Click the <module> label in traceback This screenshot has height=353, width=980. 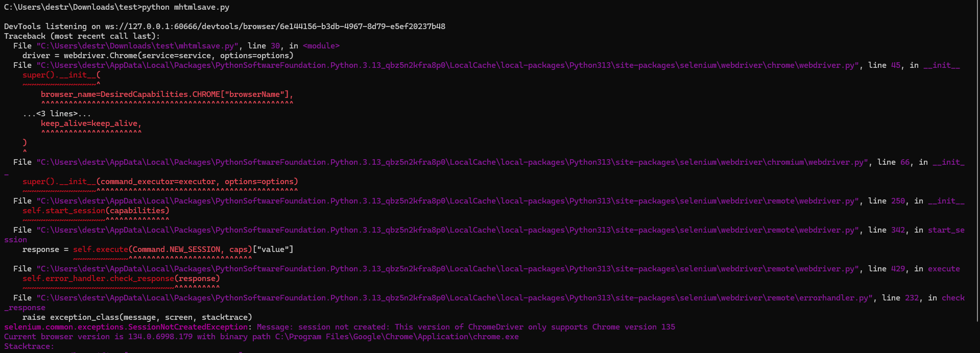321,46
